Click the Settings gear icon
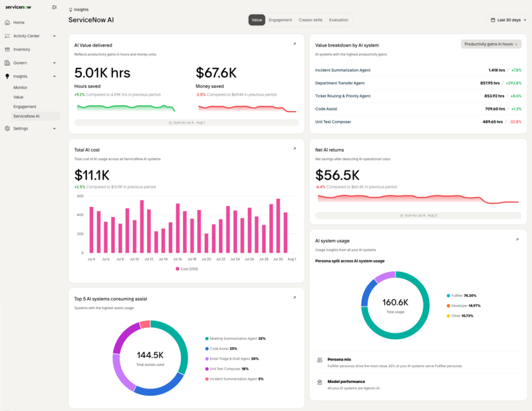The width and height of the screenshot is (532, 411). coord(7,128)
